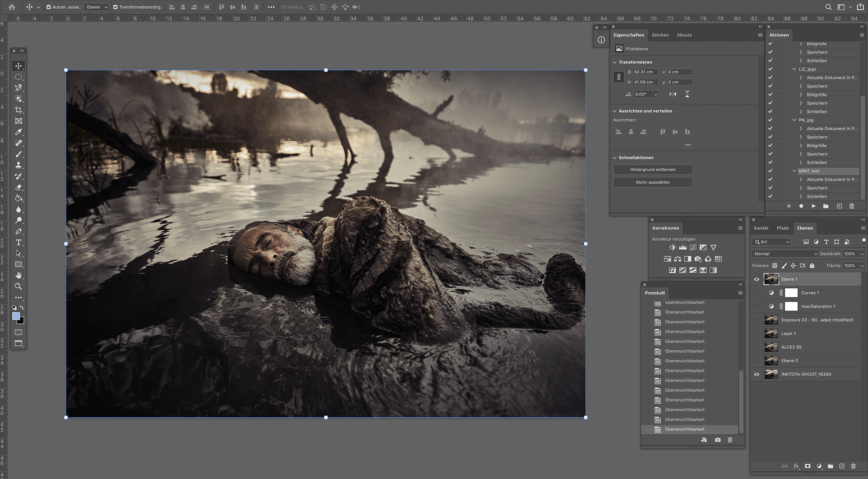
Task: Collapse Ausrichten und verteilen section
Action: click(615, 111)
